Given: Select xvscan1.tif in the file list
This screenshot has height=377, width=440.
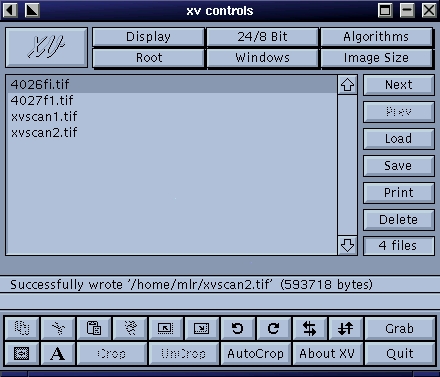Looking at the screenshot, I should [172, 117].
